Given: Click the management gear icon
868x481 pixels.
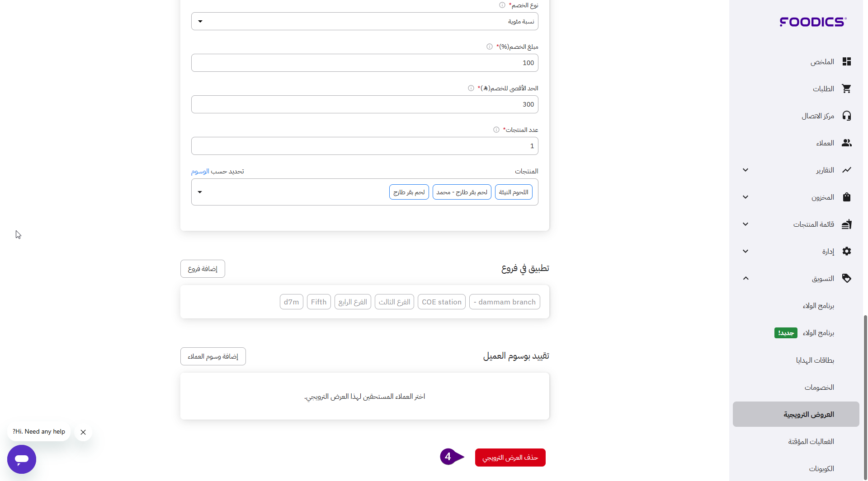Looking at the screenshot, I should click(x=846, y=251).
